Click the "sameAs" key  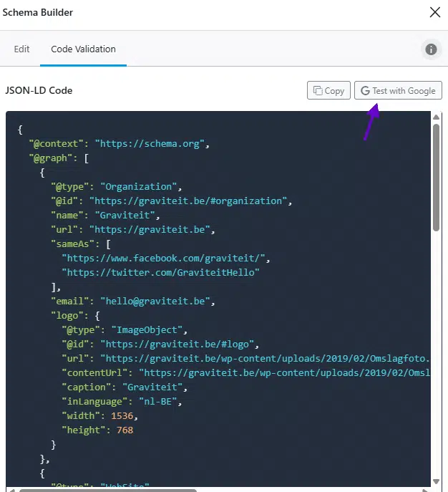[73, 243]
